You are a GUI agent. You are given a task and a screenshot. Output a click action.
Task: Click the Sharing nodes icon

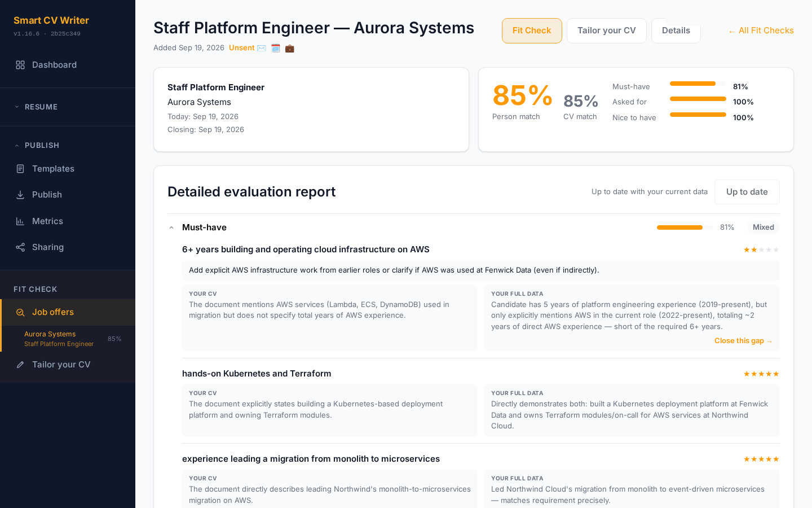tap(20, 247)
